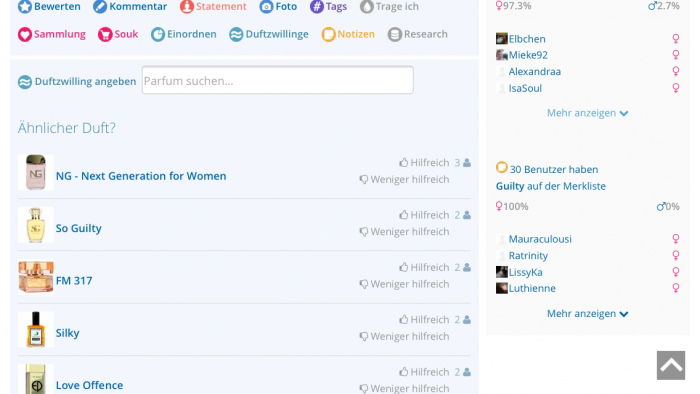
Task: Open the Kommentar pencil icon
Action: [100, 7]
